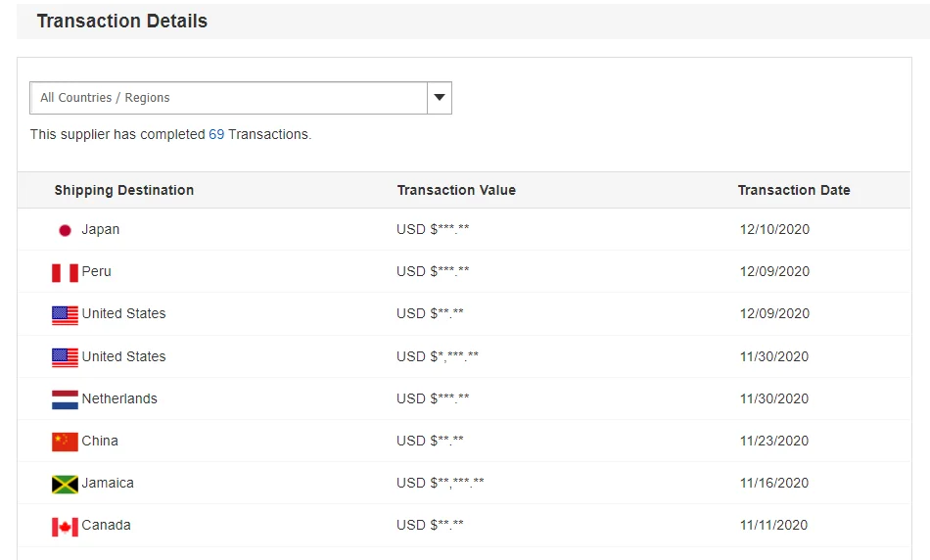Image resolution: width=930 pixels, height=560 pixels.
Task: Click the Japan flag icon
Action: pyautogui.click(x=65, y=230)
